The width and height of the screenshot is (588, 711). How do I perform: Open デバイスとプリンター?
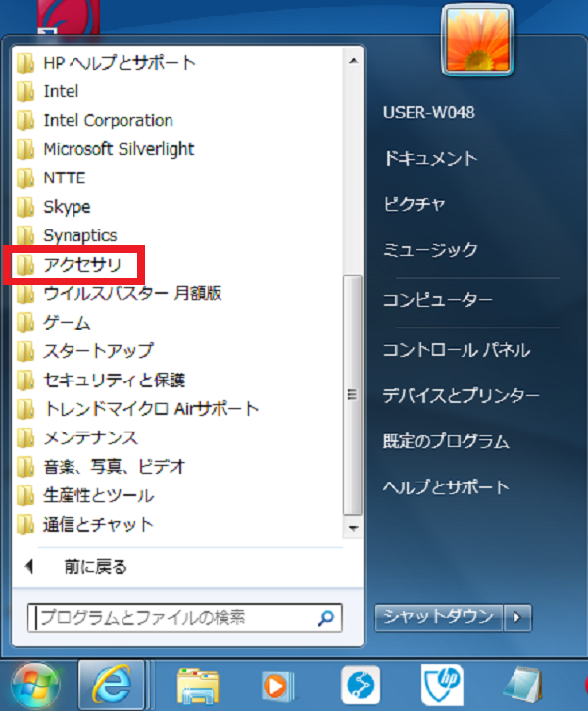[462, 396]
